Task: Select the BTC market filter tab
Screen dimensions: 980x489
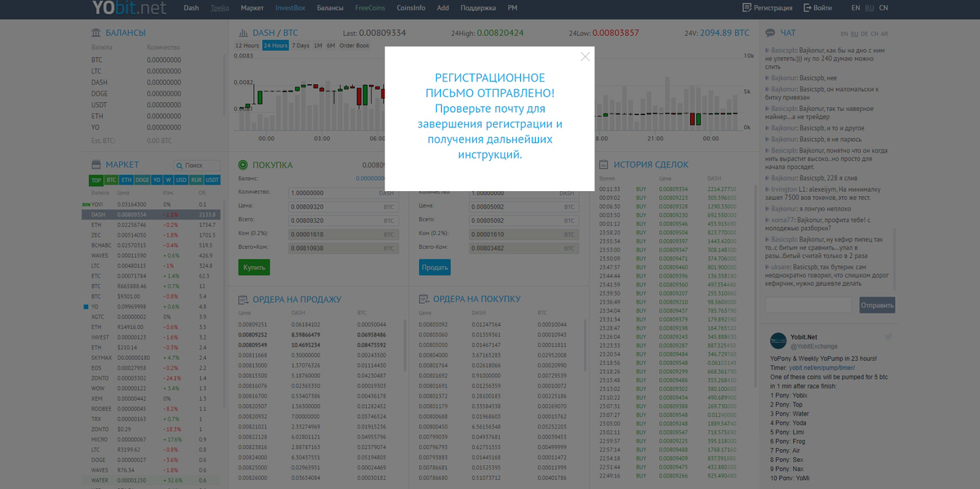Action: (x=112, y=180)
